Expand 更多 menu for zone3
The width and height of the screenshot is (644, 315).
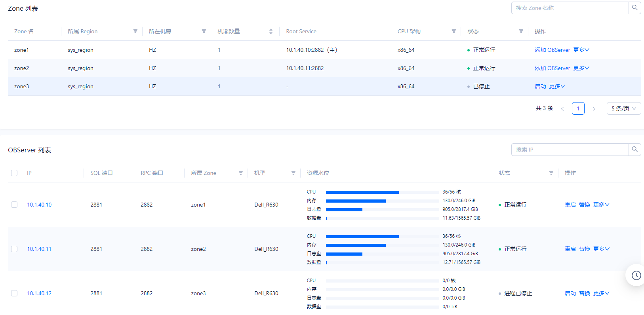tap(557, 86)
